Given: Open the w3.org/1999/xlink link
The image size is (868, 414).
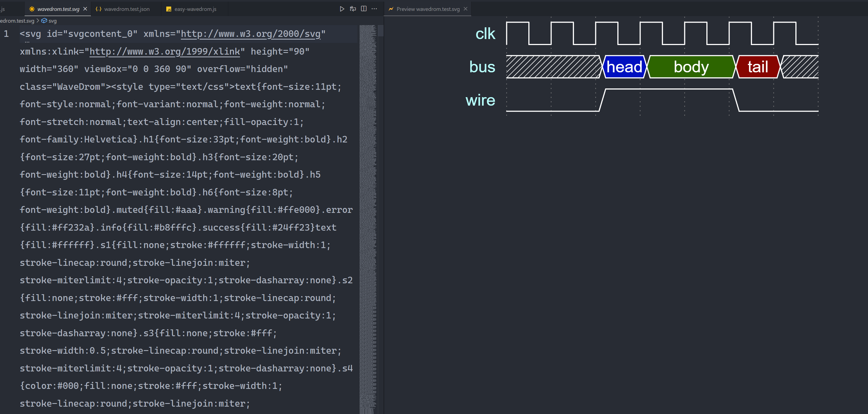Looking at the screenshot, I should (164, 52).
